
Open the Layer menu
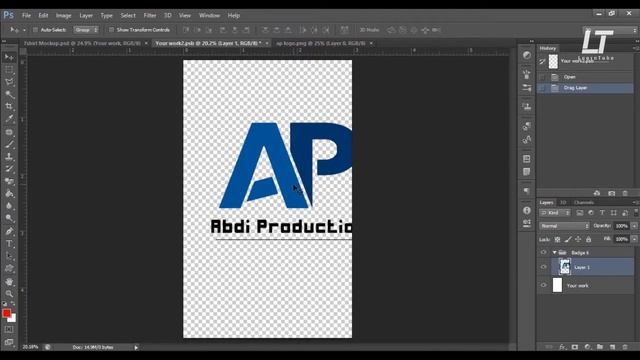[86, 16]
